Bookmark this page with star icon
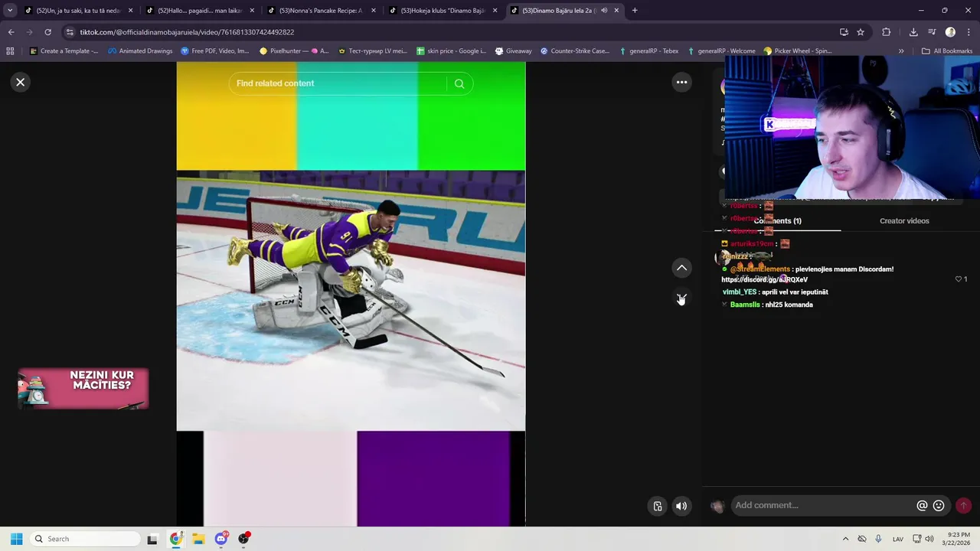 [x=861, y=32]
